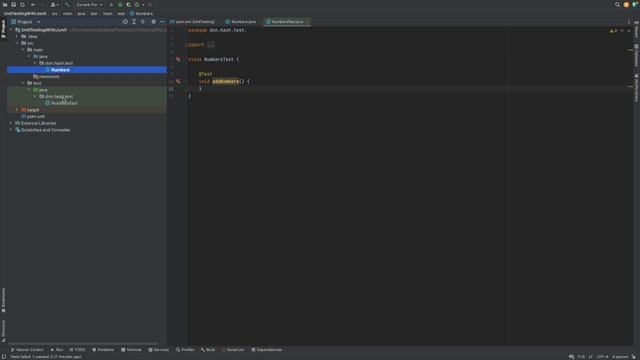The height and width of the screenshot is (360, 640).
Task: Click the 'src' breadcrumb in navigation bar
Action: [x=54, y=13]
